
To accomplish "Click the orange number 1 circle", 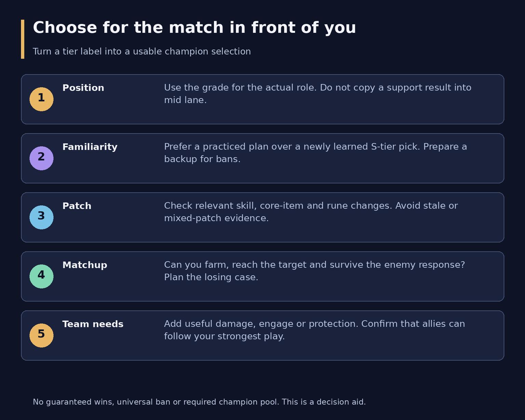I will pyautogui.click(x=41, y=99).
